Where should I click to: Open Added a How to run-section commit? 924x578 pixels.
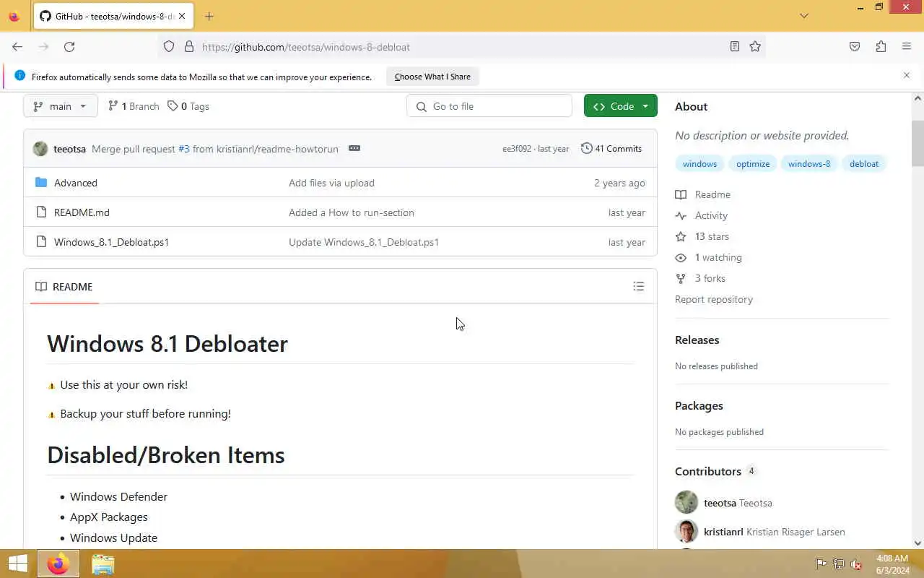[x=352, y=212]
